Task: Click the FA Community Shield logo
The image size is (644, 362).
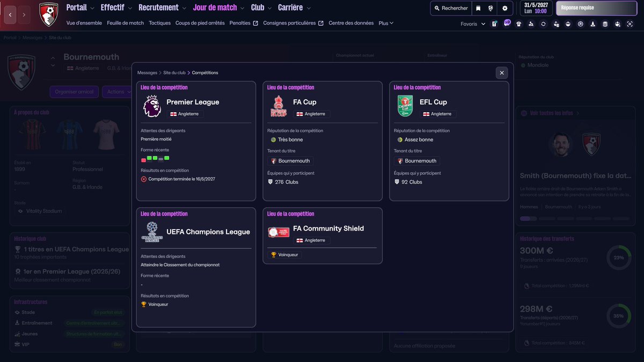Action: click(x=279, y=232)
